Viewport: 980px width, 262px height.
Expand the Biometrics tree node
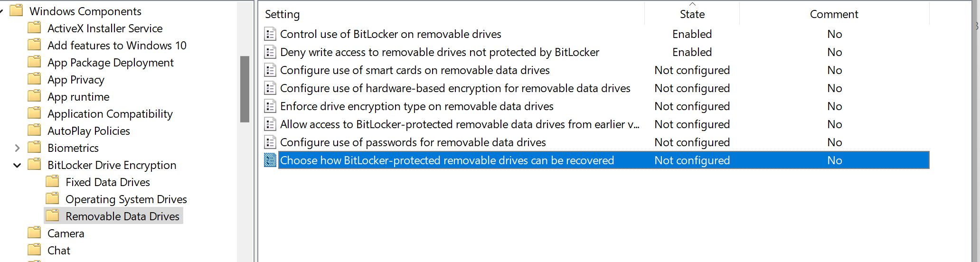17,148
